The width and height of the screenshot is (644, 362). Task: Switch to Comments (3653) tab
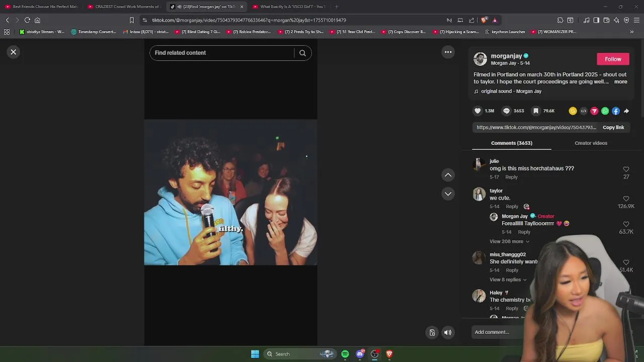pyautogui.click(x=512, y=143)
